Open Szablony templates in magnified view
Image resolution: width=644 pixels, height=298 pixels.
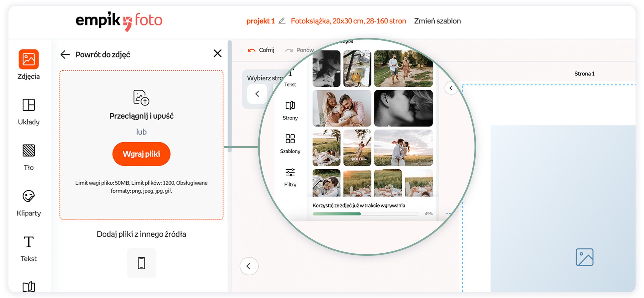click(x=290, y=139)
